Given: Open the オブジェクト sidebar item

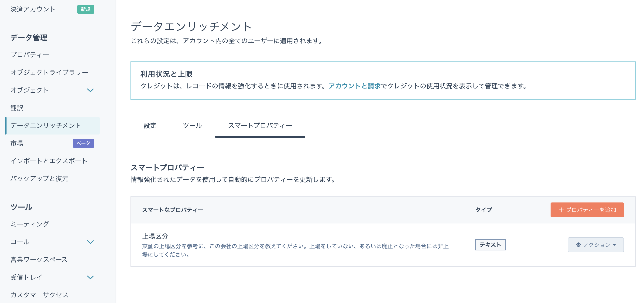Looking at the screenshot, I should coord(29,90).
